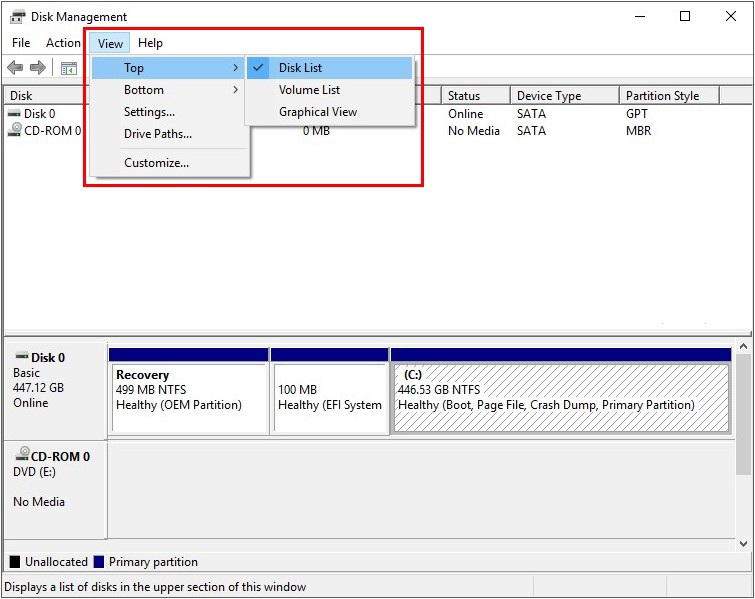Screen dimensions: 755x599
Task: Select the (C:) 446.53 GB NTFS partition
Action: [560, 397]
